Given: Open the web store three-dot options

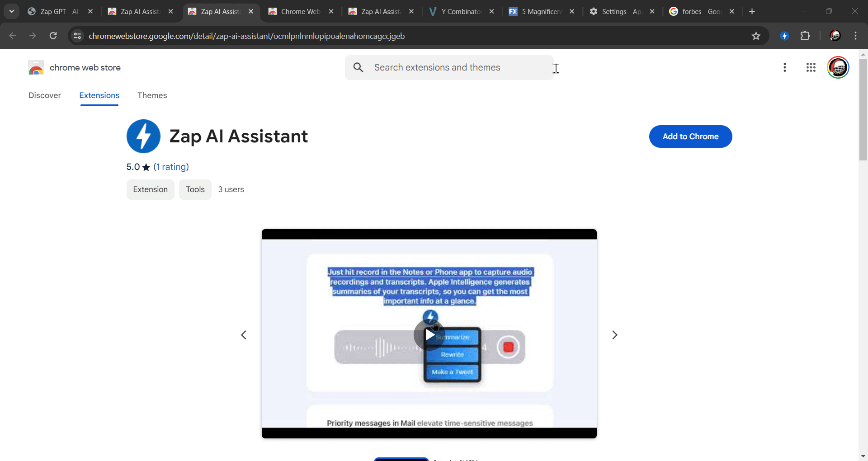Looking at the screenshot, I should (785, 67).
